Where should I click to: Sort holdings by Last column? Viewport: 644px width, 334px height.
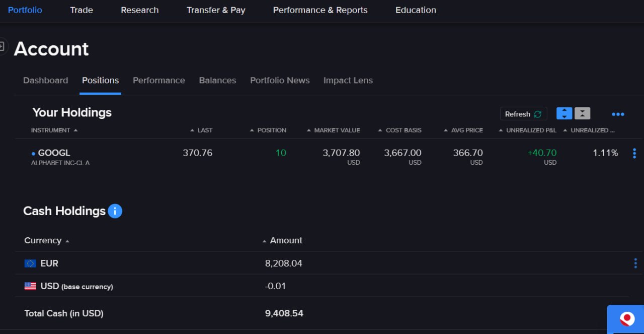(x=201, y=130)
